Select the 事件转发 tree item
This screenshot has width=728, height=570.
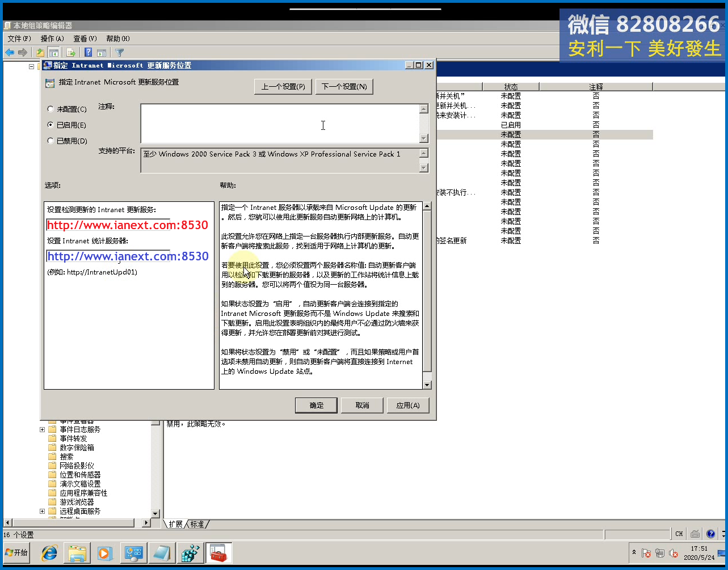(x=73, y=438)
